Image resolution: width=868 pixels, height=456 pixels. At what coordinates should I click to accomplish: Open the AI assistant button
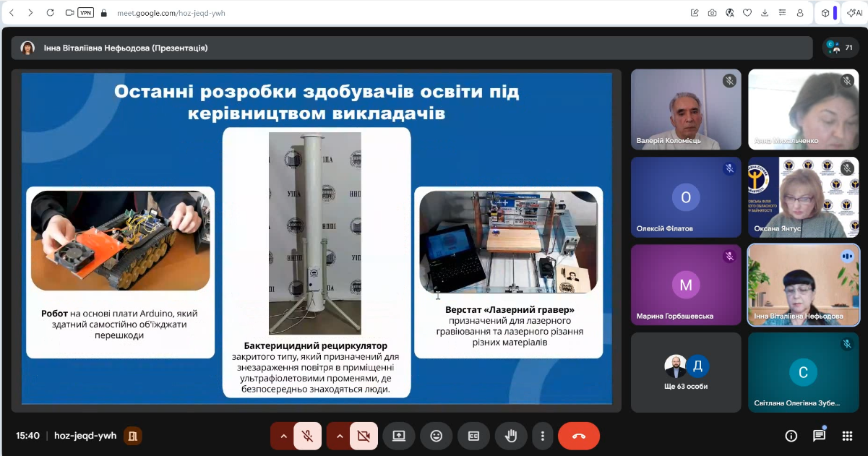pos(854,12)
